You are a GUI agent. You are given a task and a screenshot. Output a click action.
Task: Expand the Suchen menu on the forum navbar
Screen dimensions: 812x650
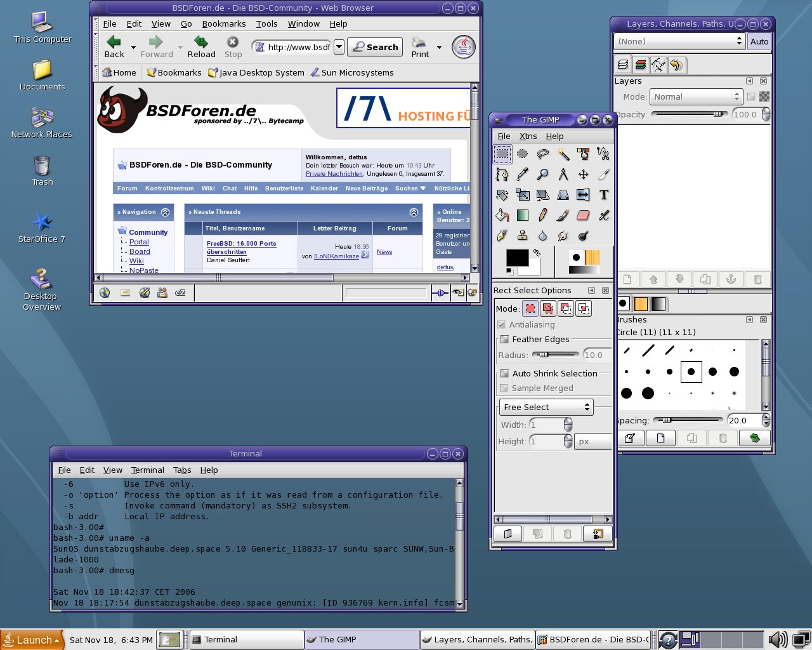[x=410, y=188]
